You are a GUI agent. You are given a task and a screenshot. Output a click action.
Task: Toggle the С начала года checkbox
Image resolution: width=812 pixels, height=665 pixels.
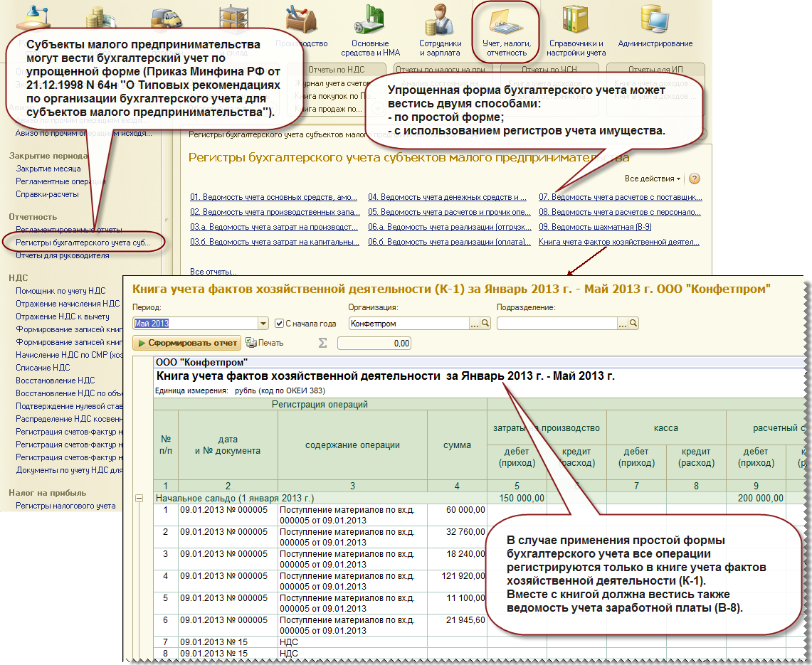tap(279, 324)
